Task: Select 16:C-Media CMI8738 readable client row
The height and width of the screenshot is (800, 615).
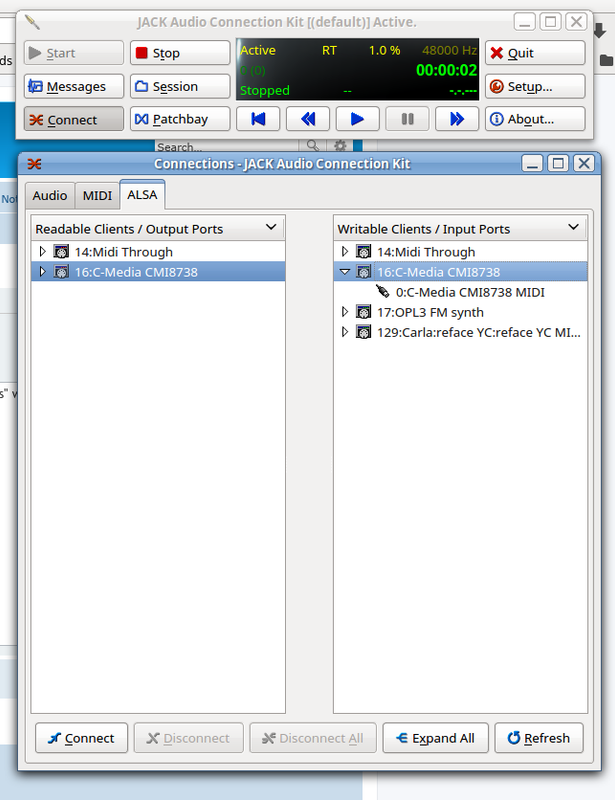Action: 158,271
